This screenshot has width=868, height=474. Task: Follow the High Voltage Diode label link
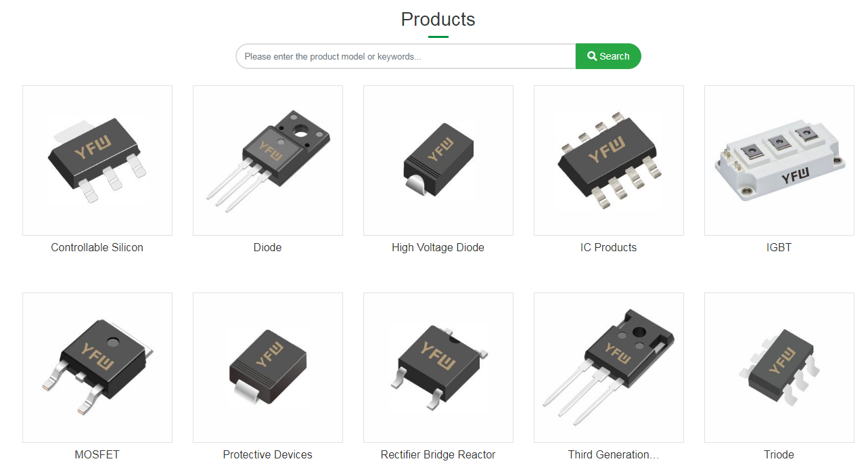[x=438, y=247]
